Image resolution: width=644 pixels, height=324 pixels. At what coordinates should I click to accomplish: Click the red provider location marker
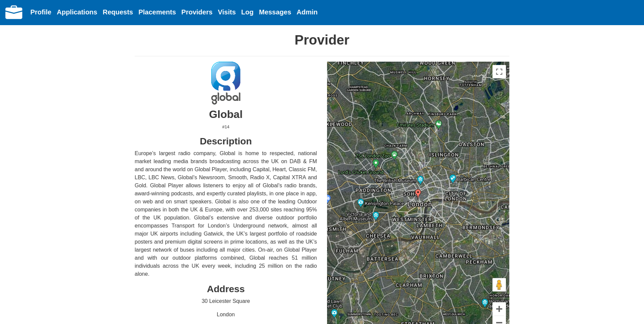click(418, 193)
